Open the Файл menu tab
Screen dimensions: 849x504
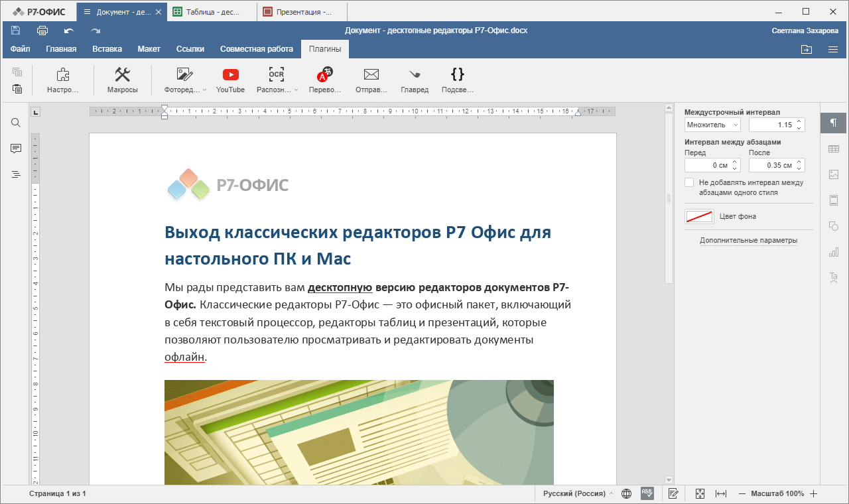coord(21,49)
